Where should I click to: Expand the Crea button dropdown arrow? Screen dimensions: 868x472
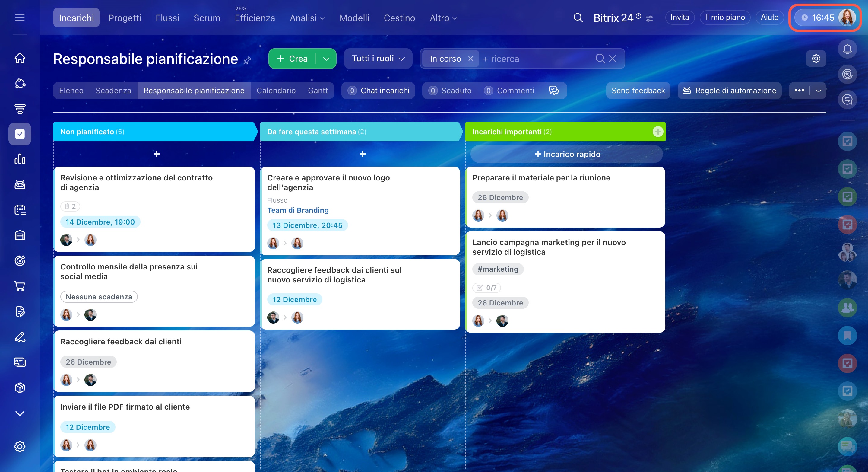tap(326, 59)
